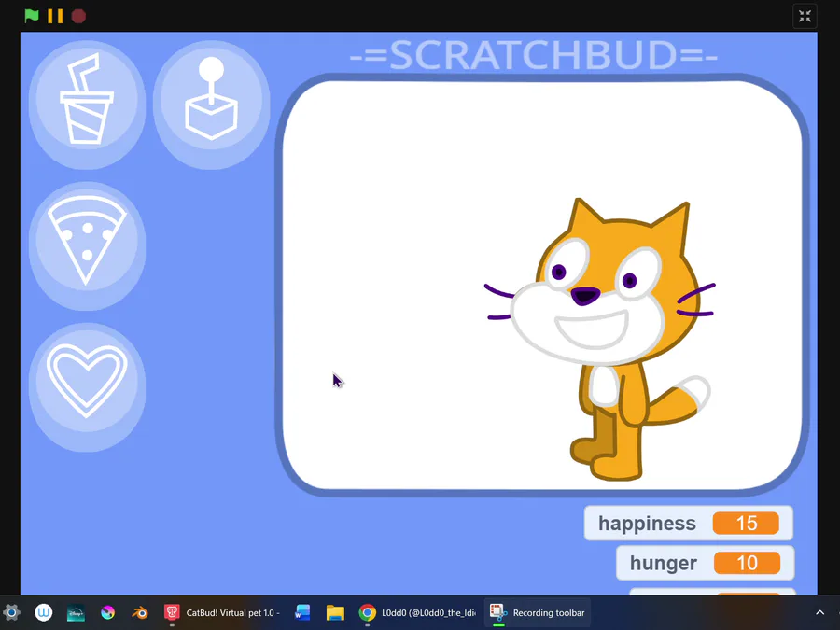Open Windows settings gear in taskbar
Screen dimensions: 840x630
click(x=11, y=612)
